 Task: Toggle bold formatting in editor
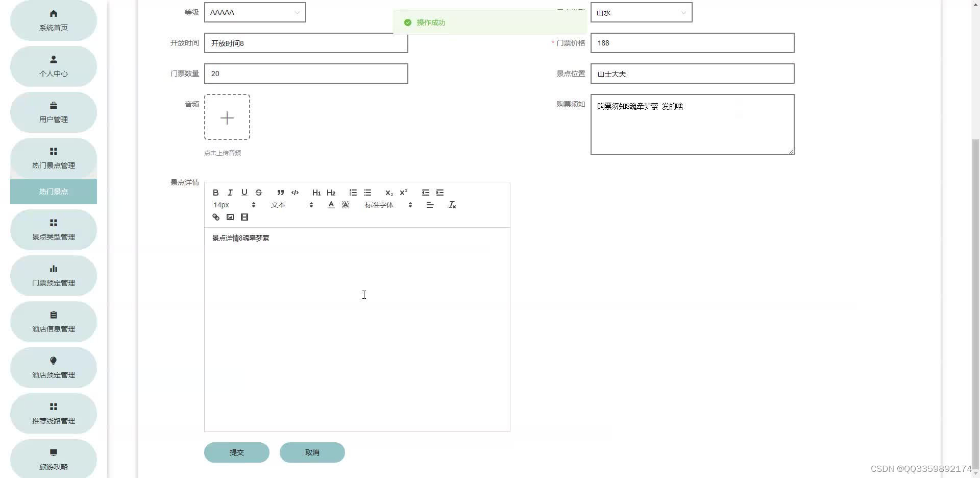[x=215, y=193]
